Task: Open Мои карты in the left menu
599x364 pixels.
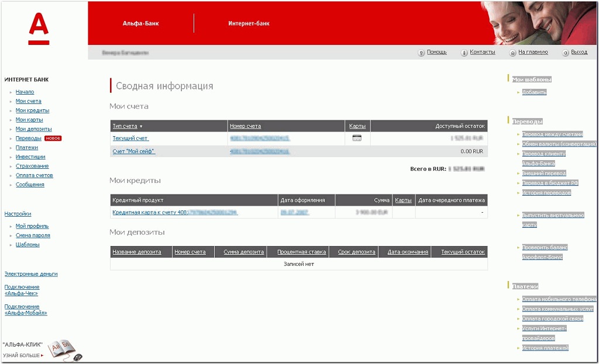Action: pyautogui.click(x=29, y=120)
